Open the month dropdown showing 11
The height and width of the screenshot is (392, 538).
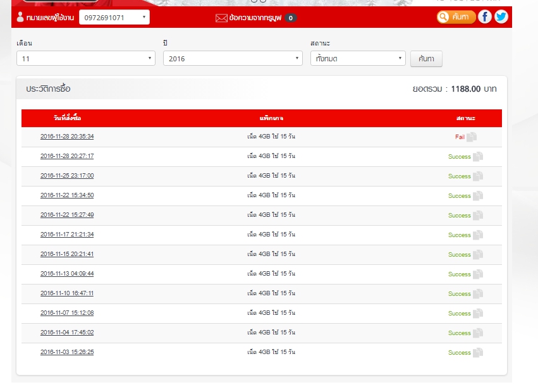coord(86,58)
